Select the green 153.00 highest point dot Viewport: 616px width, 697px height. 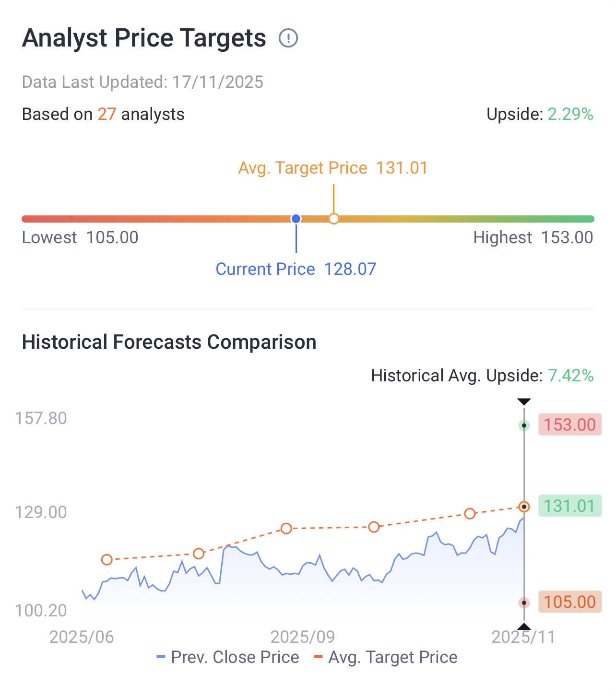pyautogui.click(x=524, y=425)
